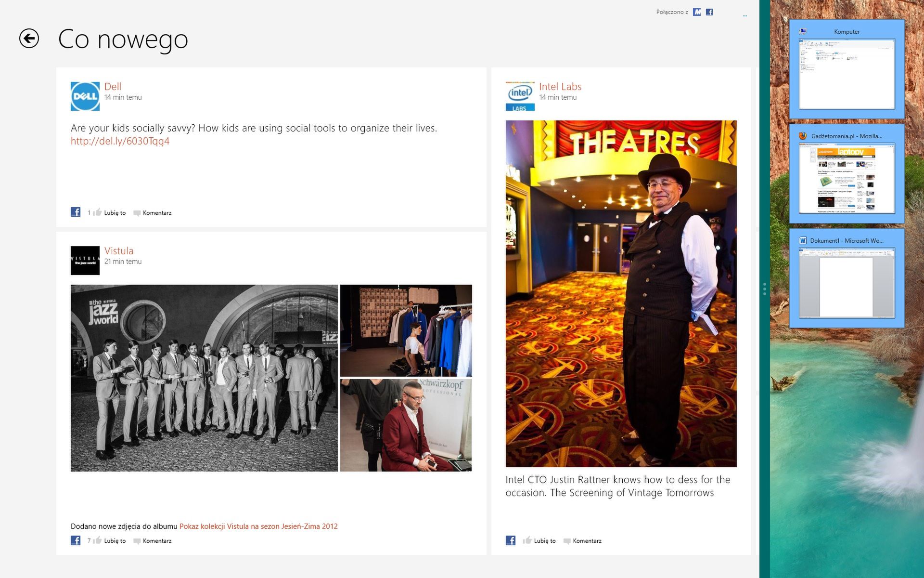
Task: Click the Facebook icon under Dell post
Action: coord(76,212)
